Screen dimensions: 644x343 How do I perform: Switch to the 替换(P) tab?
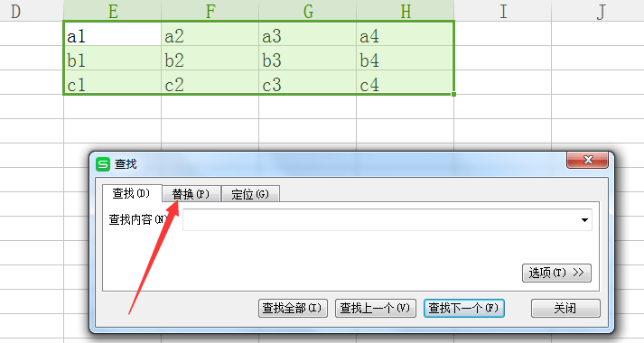(x=191, y=194)
